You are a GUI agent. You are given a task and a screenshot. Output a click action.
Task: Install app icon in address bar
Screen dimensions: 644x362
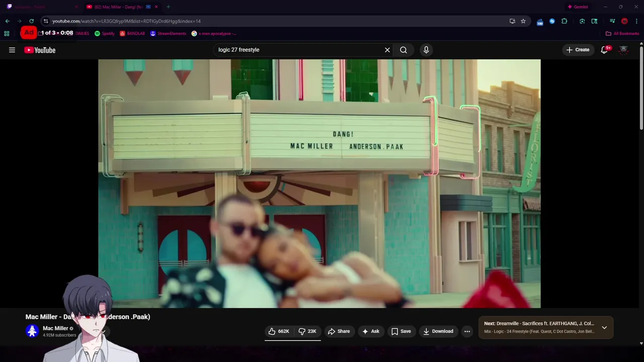click(512, 21)
